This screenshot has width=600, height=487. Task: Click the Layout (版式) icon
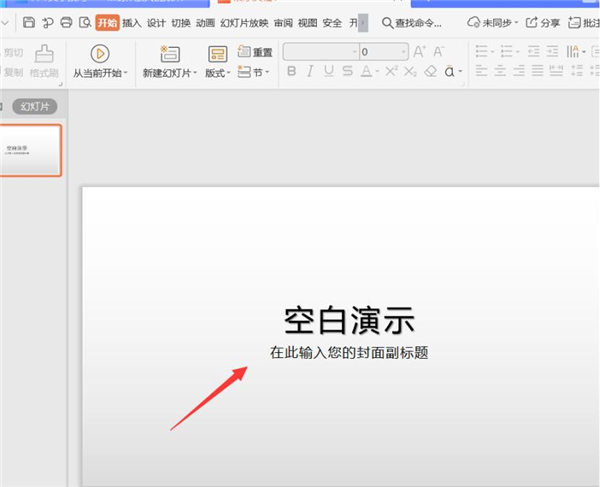[x=217, y=54]
